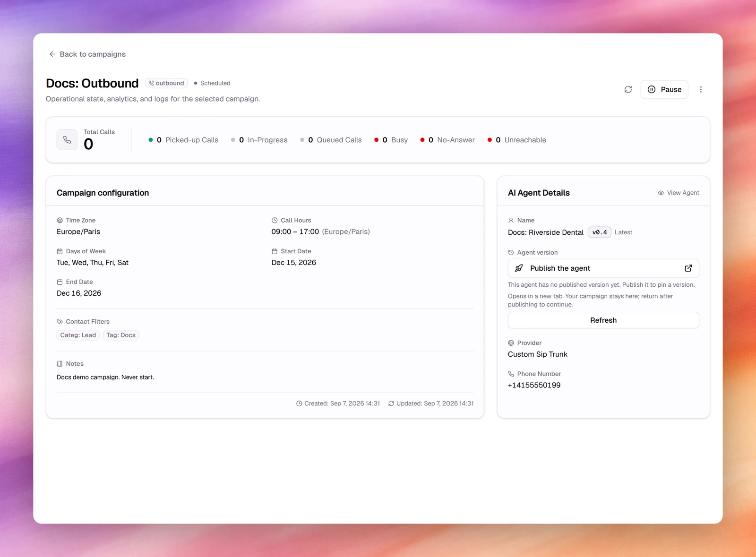This screenshot has width=756, height=557.
Task: Select the Dec 15, 2026 start date
Action: 294,263
